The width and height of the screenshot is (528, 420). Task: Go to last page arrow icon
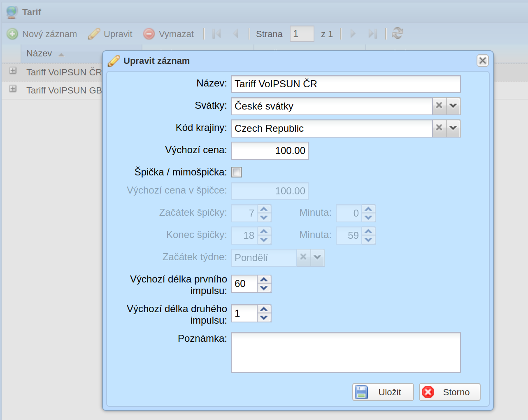click(372, 34)
